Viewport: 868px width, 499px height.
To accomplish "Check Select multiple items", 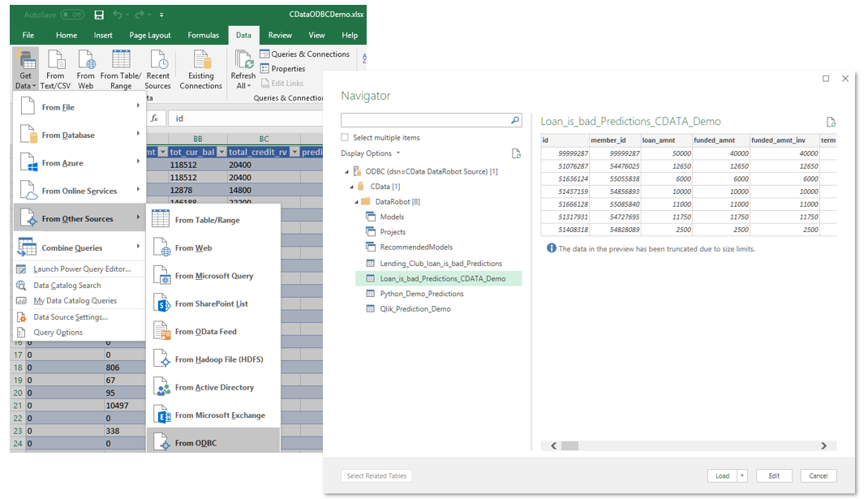I will tap(345, 137).
